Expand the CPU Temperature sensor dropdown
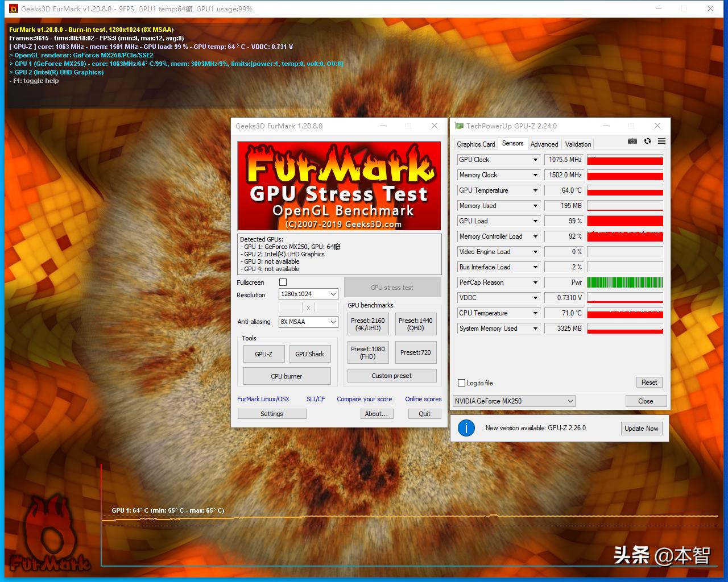The image size is (728, 582). coord(535,313)
